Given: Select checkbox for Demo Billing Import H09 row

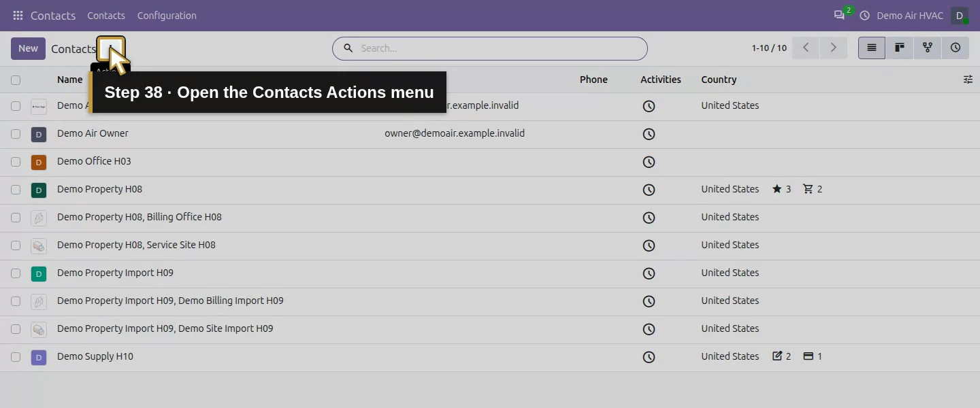Looking at the screenshot, I should click(x=16, y=301).
